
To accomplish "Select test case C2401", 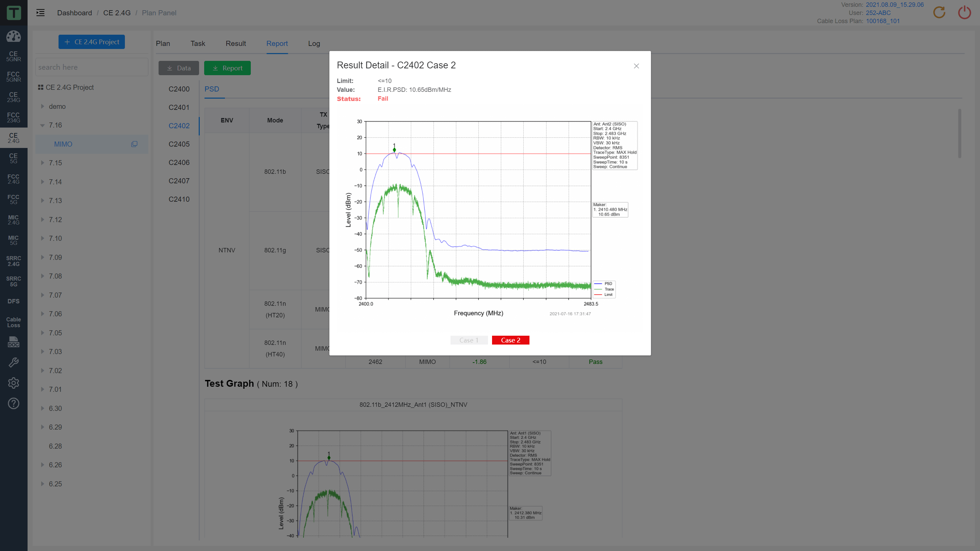I will coord(179,107).
